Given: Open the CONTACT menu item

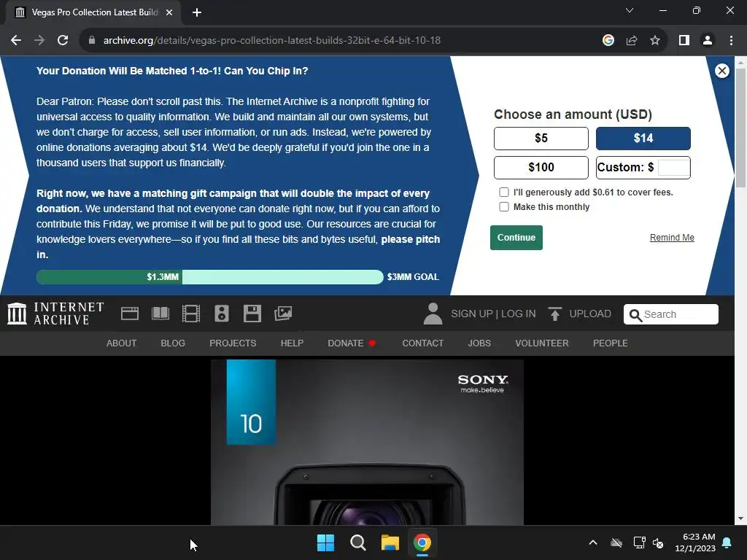Looking at the screenshot, I should 423,343.
